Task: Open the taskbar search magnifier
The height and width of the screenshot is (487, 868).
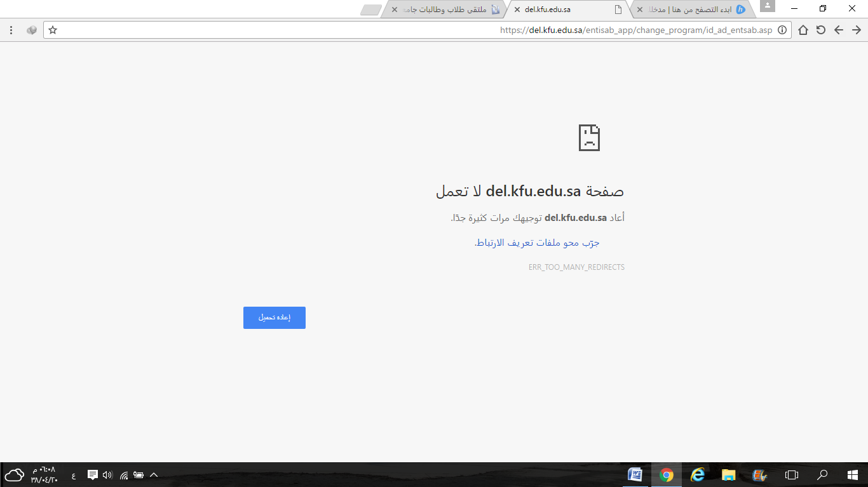Action: [822, 475]
